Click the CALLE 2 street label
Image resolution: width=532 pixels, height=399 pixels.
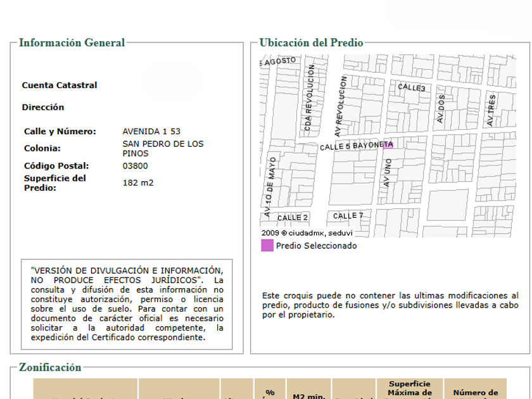coord(293,217)
